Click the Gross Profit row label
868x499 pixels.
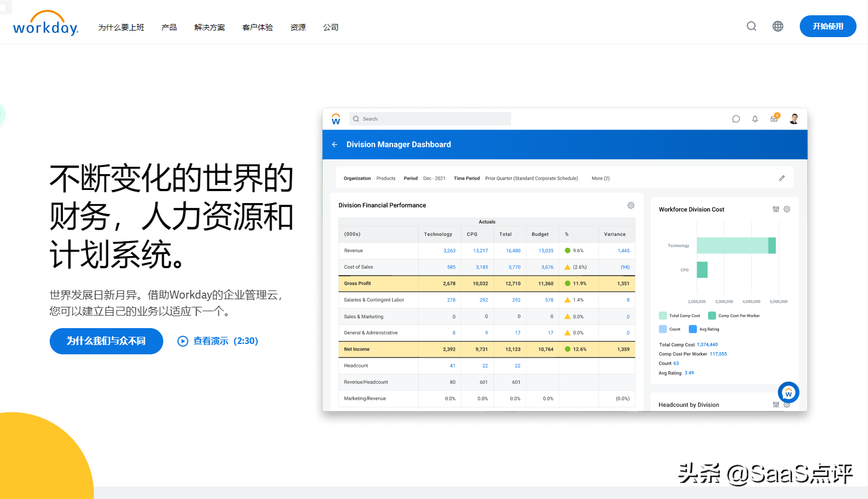[x=358, y=283]
